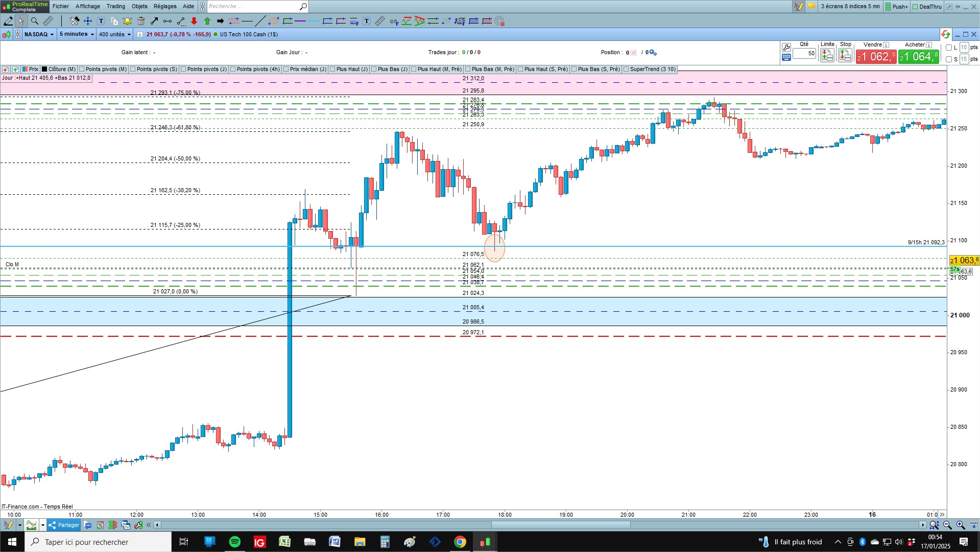
Task: Choose the move-objects cross arrows tool
Action: coord(88,21)
